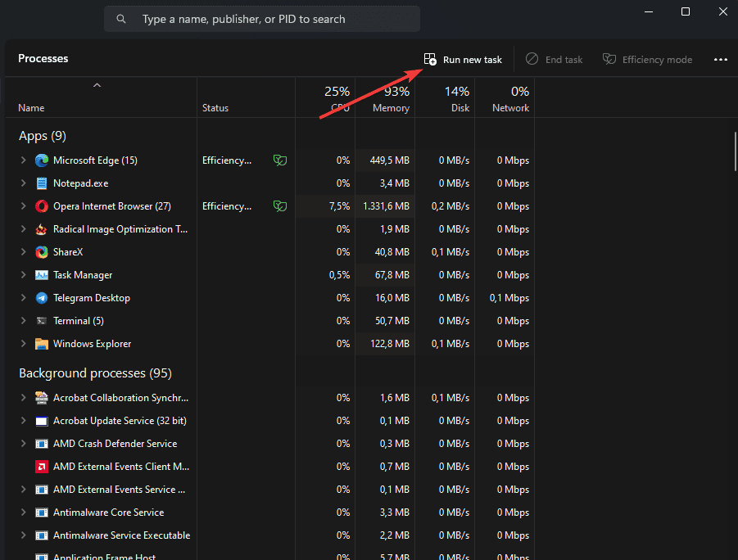
Task: Click the Efficiency status text for Microsoft Edge
Action: coord(227,160)
